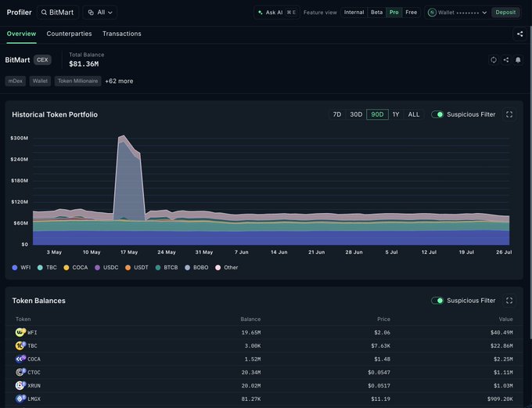Click the $909.20K value in the LMGX row
Viewport: 532px width, 408px height.
[500, 399]
